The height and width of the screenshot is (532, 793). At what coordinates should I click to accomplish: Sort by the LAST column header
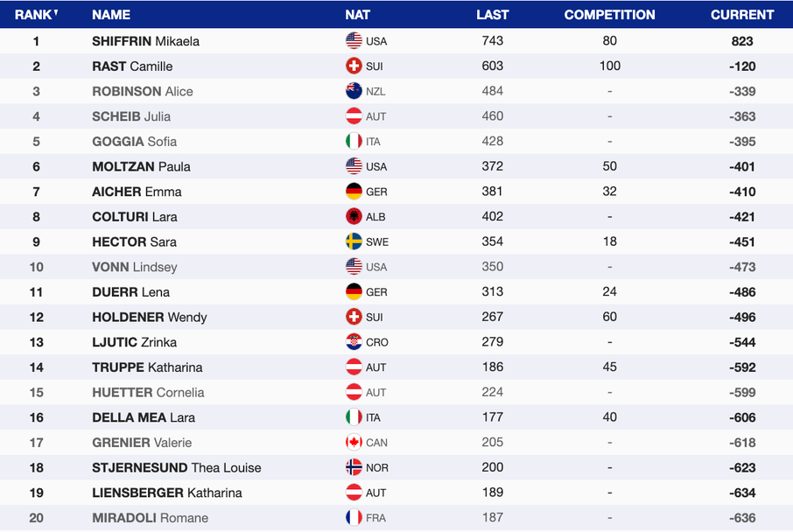492,15
